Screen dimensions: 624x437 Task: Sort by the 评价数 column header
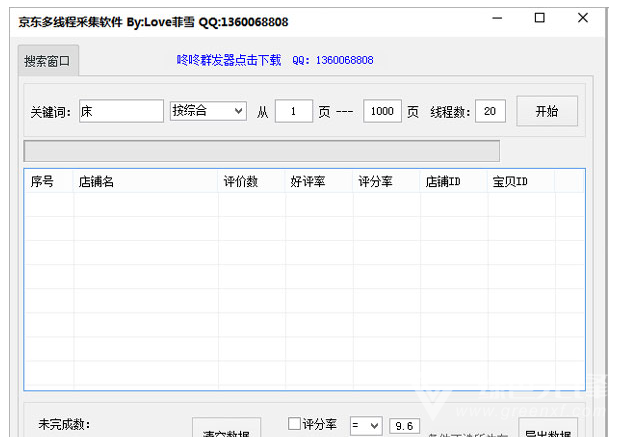(x=251, y=181)
